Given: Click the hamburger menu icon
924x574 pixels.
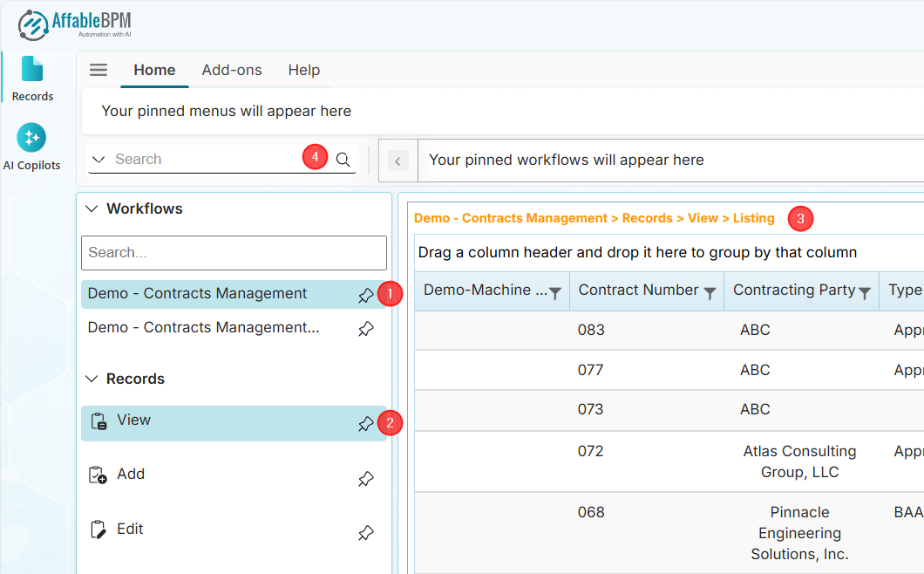Looking at the screenshot, I should [x=99, y=70].
